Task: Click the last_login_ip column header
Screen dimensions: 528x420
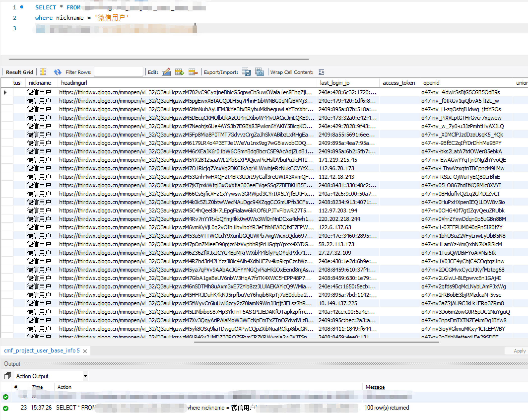Action: (x=334, y=83)
